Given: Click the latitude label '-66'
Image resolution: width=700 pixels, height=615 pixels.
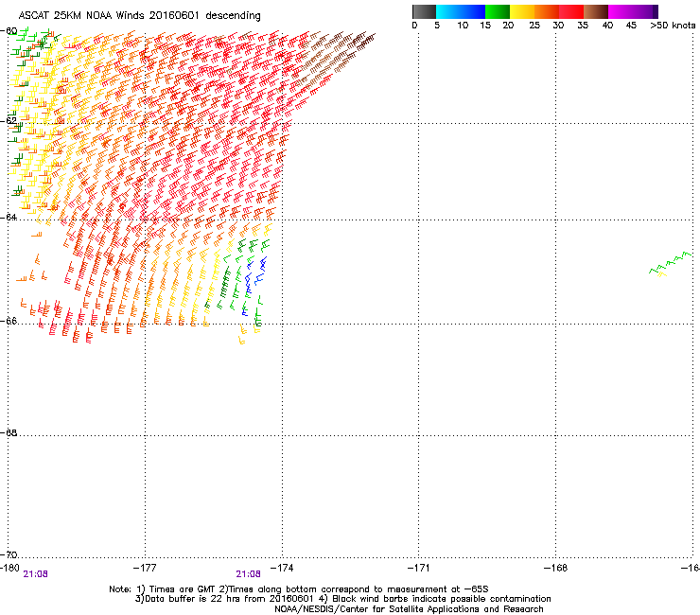Looking at the screenshot, I should point(9,321).
